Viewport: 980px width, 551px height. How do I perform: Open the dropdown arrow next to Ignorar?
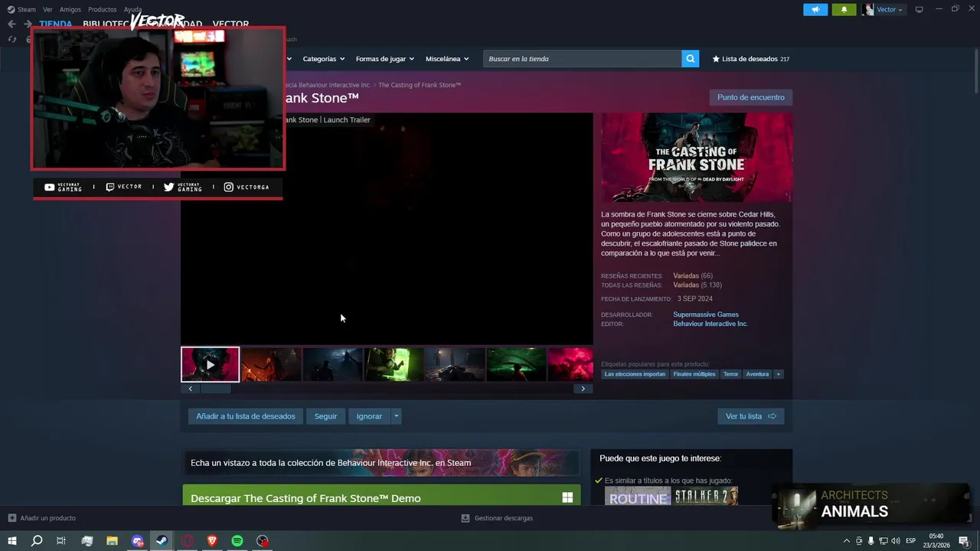(396, 416)
